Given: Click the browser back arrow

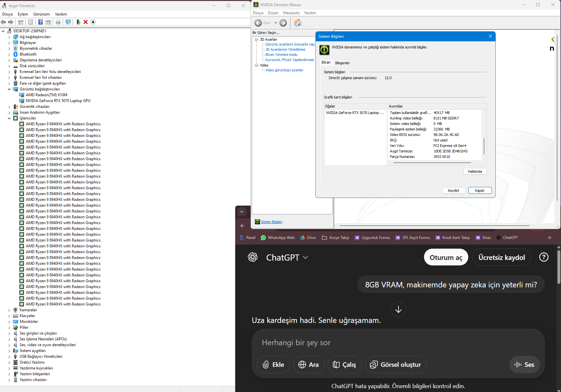Looking at the screenshot, I should coord(242,226).
